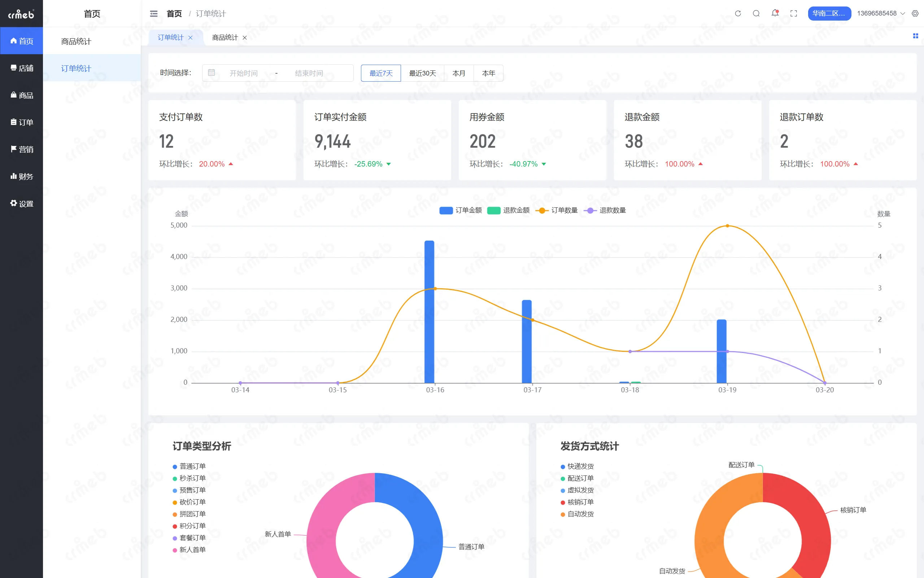Toggle 快递发货 in delivery legend
Screen dimensions: 924x578
tap(577, 466)
